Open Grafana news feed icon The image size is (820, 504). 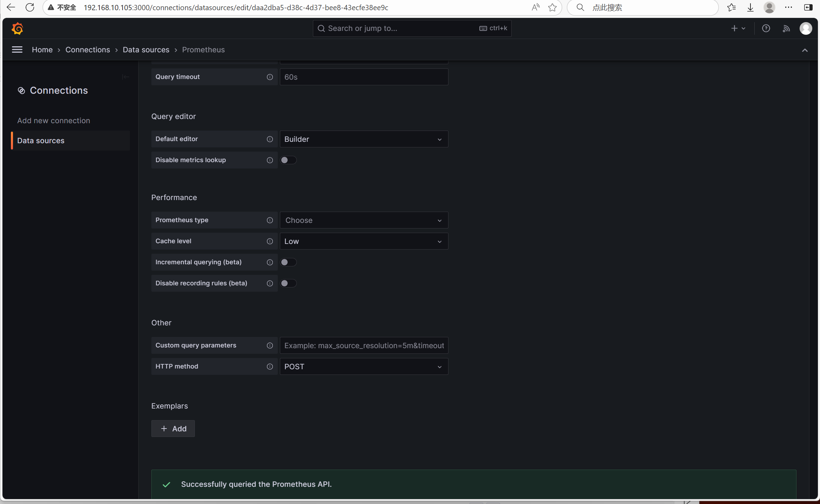pos(786,28)
